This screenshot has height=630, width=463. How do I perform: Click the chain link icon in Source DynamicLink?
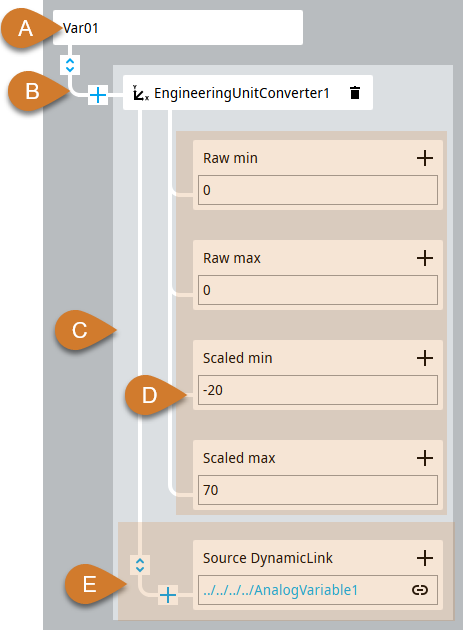pos(420,590)
